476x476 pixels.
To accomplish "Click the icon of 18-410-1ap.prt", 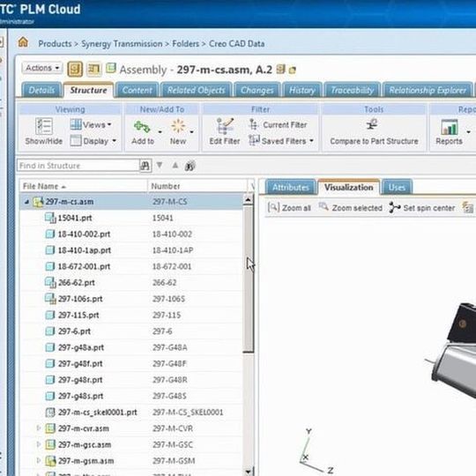I will [49, 250].
